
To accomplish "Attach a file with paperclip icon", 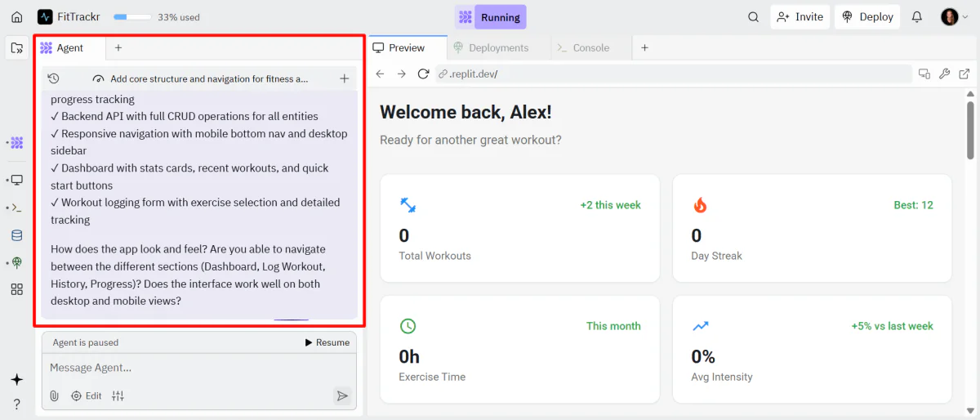I will pyautogui.click(x=54, y=395).
